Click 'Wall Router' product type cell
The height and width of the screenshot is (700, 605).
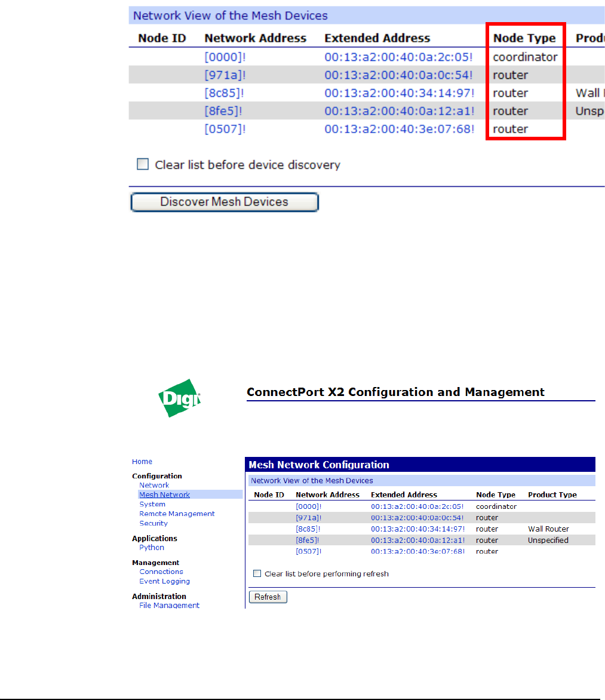pos(548,529)
